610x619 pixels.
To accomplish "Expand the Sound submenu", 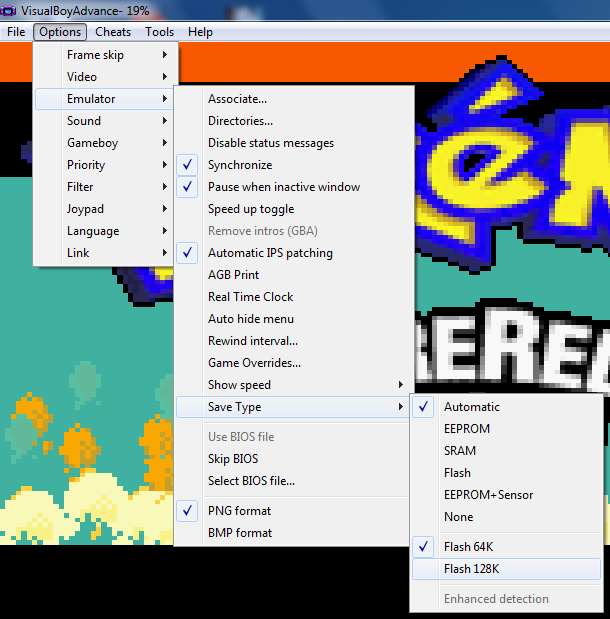I will point(104,121).
